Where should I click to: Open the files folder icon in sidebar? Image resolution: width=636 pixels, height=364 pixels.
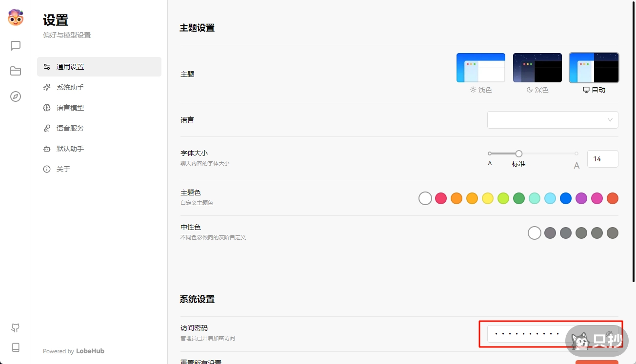coord(15,71)
